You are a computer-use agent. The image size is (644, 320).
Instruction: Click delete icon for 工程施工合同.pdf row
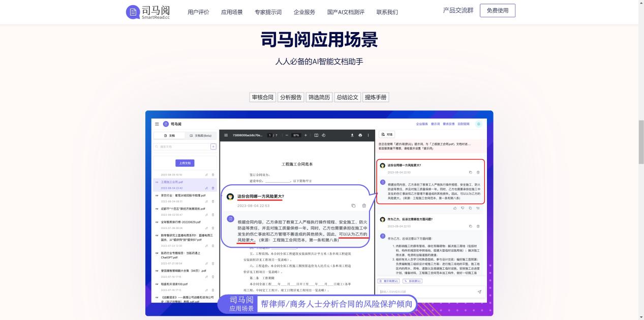(213, 188)
